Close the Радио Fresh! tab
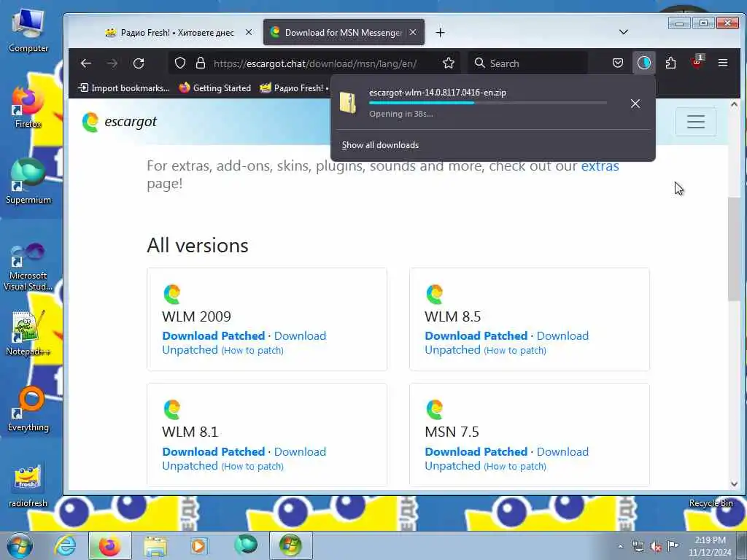The image size is (747, 560). coord(249,32)
